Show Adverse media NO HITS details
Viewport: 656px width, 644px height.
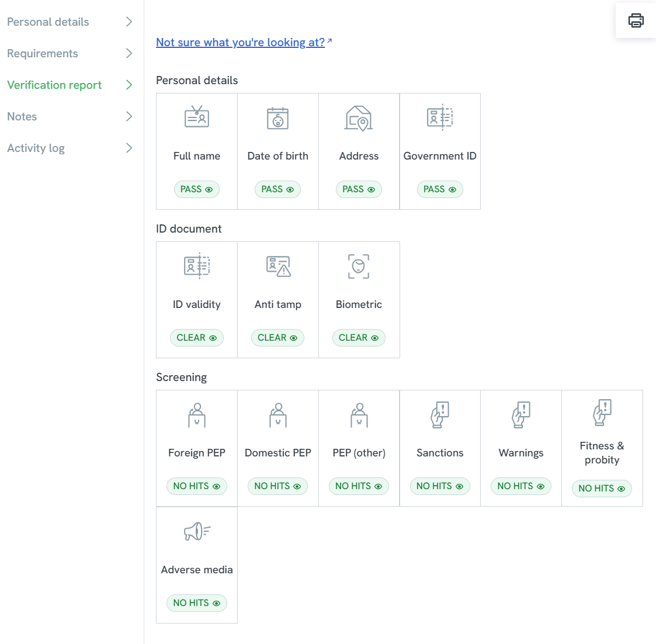point(197,603)
